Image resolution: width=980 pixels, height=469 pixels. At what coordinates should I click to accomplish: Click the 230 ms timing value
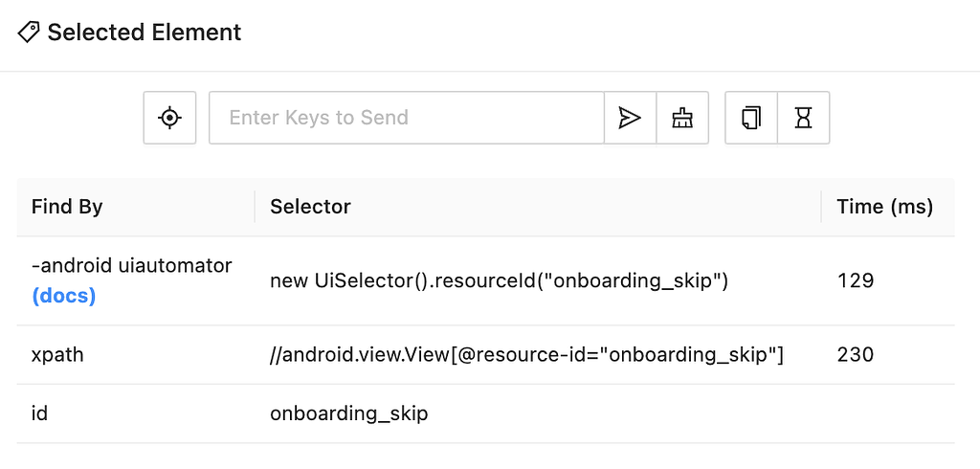(855, 354)
